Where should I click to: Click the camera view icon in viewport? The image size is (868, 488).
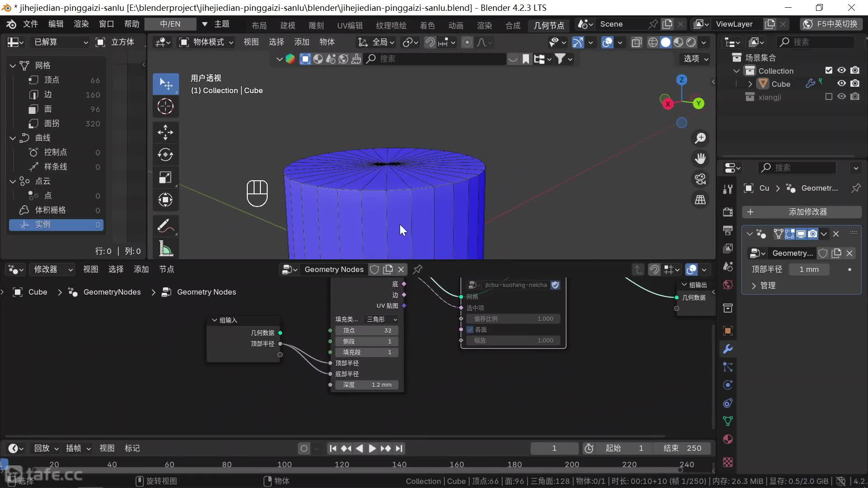[x=700, y=179]
